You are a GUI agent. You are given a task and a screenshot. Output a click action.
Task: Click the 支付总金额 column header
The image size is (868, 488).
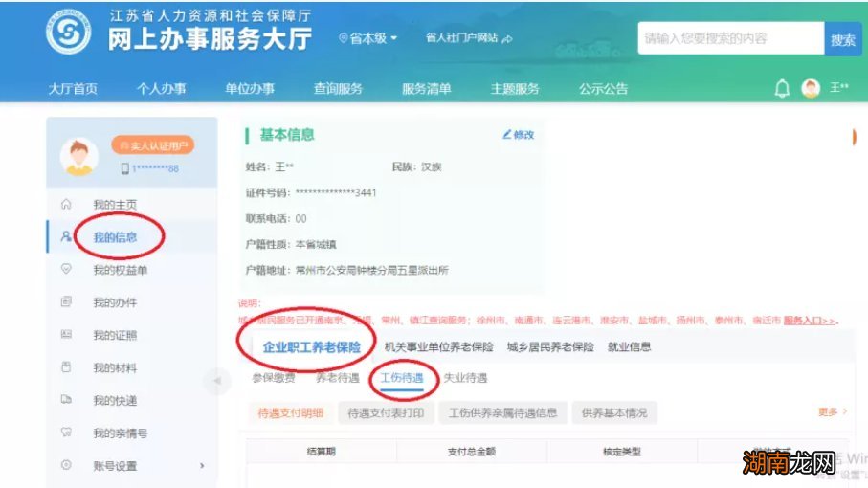[x=472, y=452]
